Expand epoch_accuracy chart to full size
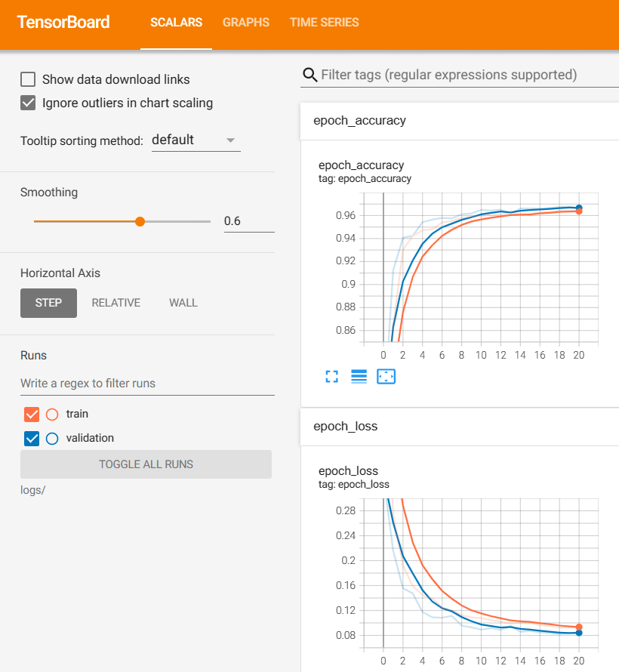 point(331,376)
